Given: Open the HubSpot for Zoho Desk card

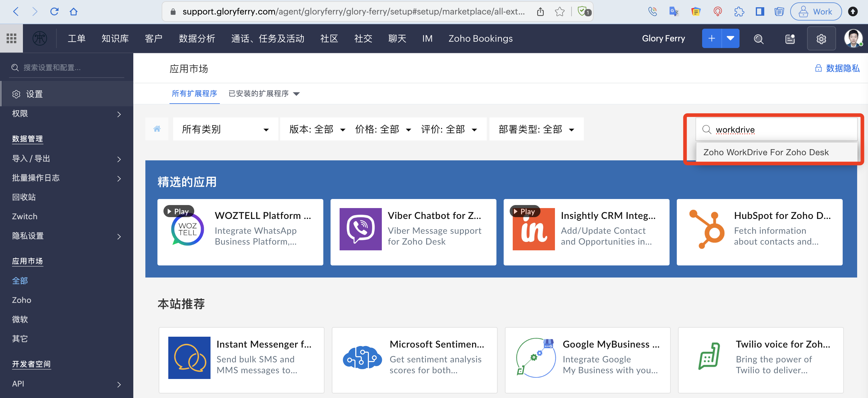Looking at the screenshot, I should click(x=759, y=232).
